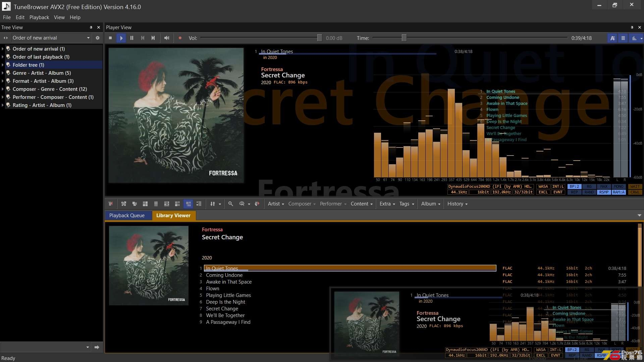
Task: Click the Time seek slider handle
Action: [x=404, y=38]
